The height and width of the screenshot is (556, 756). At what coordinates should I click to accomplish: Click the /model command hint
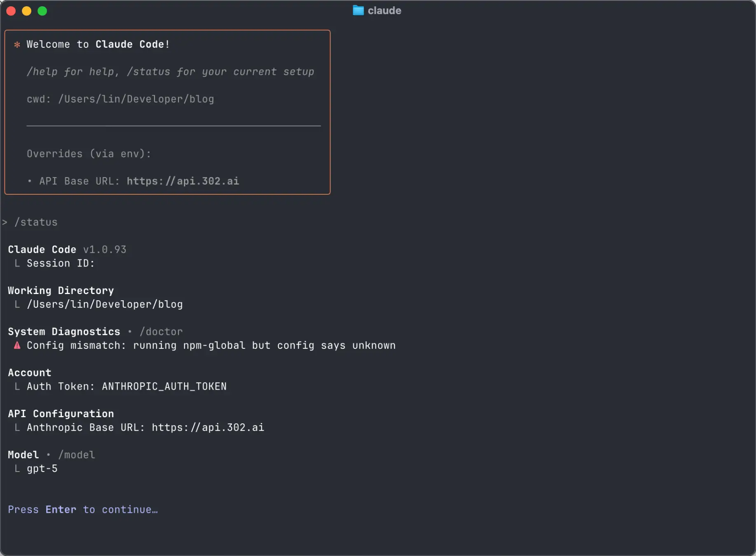(x=77, y=455)
